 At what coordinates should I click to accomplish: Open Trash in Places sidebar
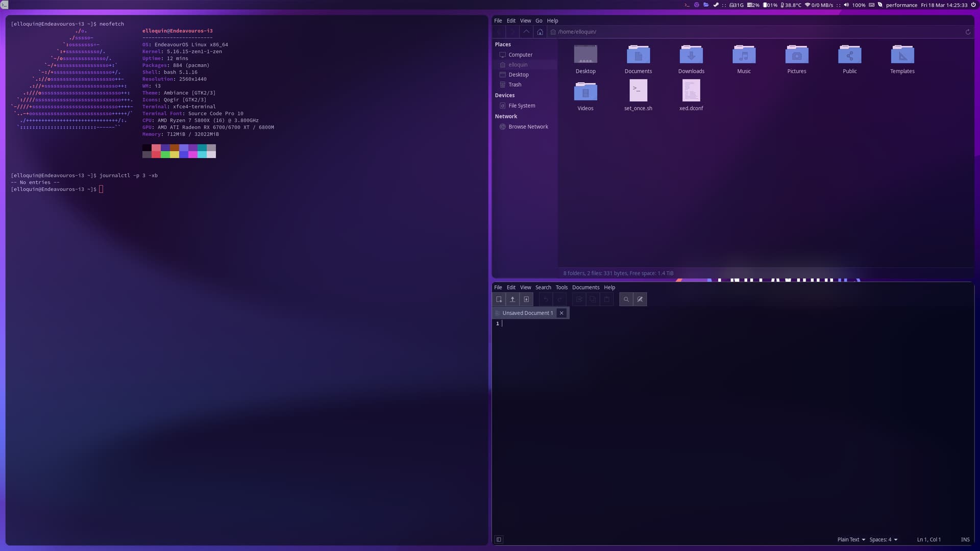514,85
